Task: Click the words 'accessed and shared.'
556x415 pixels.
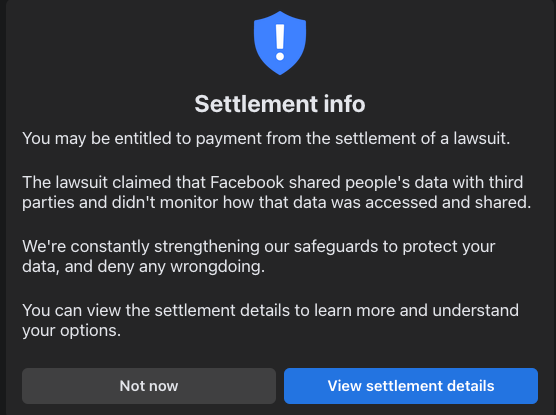Action: (448, 203)
